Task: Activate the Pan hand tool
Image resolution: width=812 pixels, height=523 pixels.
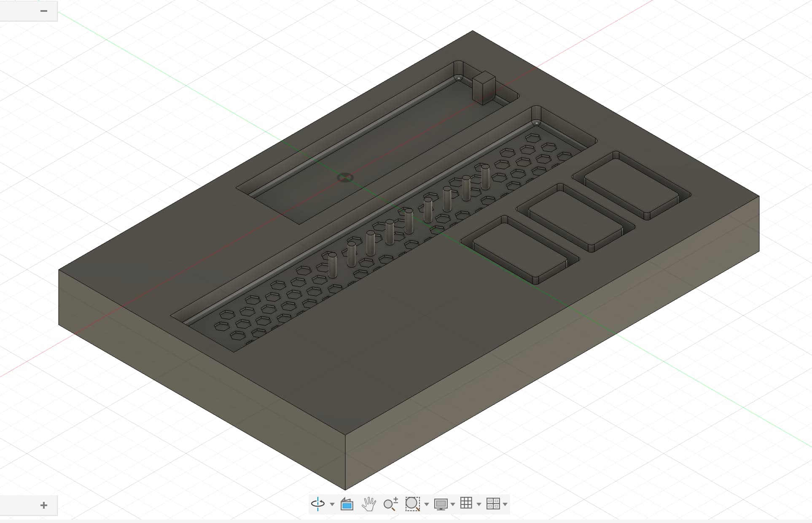Action: coord(368,504)
